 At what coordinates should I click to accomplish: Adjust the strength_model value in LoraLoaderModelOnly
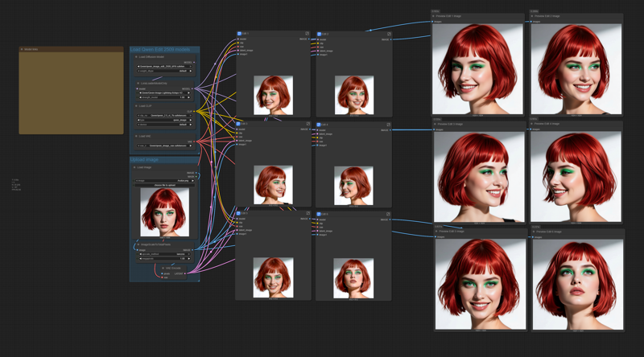click(x=164, y=97)
